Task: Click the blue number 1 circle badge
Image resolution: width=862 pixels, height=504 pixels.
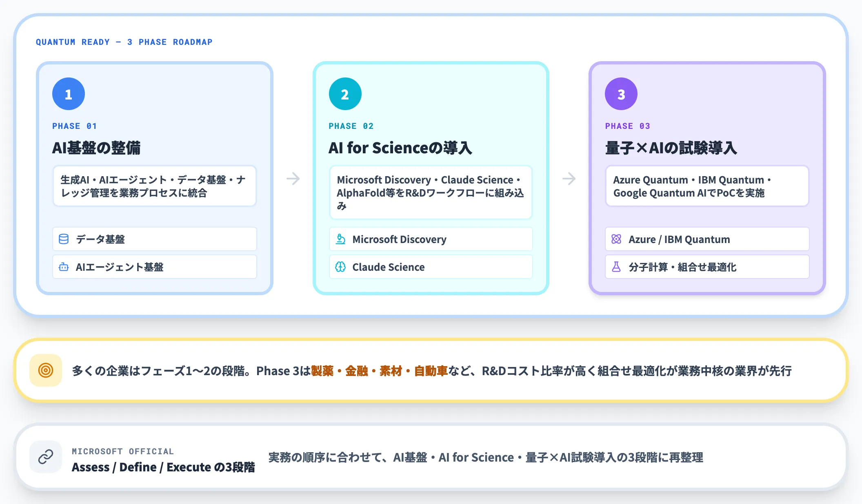Action: (x=69, y=94)
